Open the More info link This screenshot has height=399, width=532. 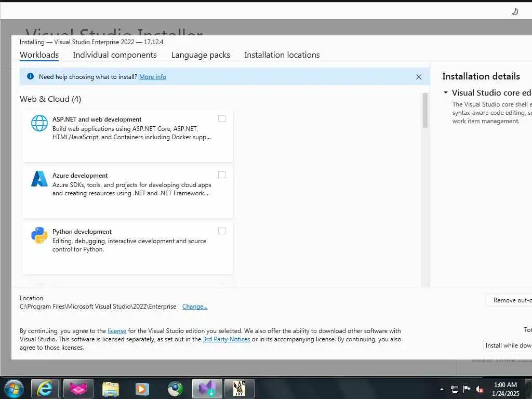coord(153,77)
